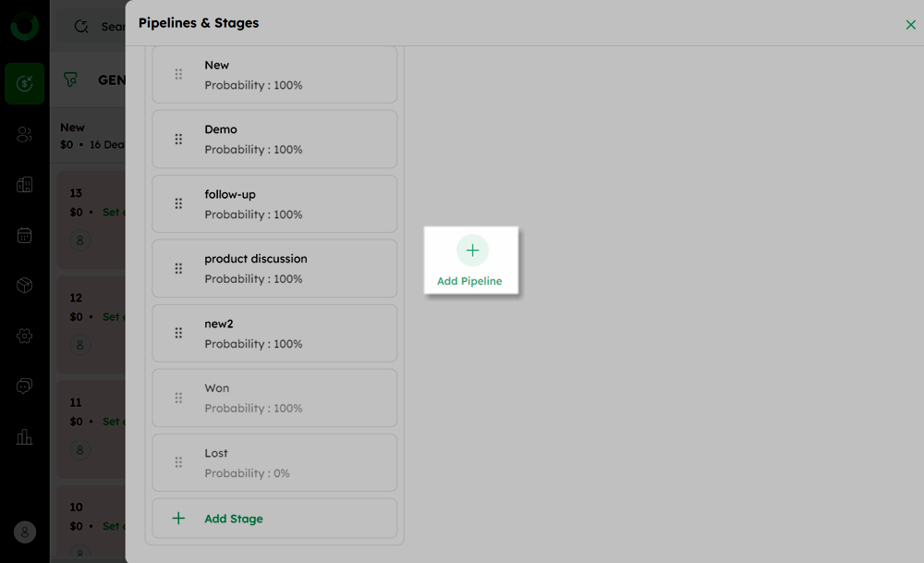Image resolution: width=924 pixels, height=563 pixels.
Task: Click the user avatar at sidebar bottom
Action: tap(25, 532)
